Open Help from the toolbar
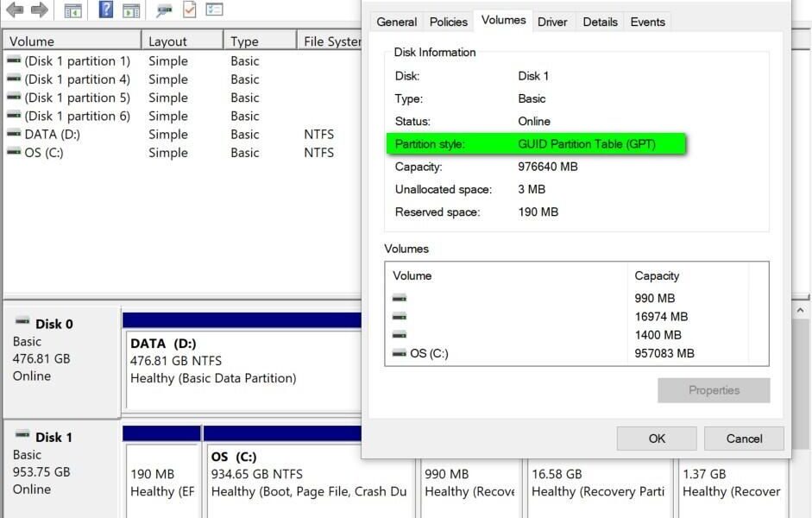 (x=107, y=11)
